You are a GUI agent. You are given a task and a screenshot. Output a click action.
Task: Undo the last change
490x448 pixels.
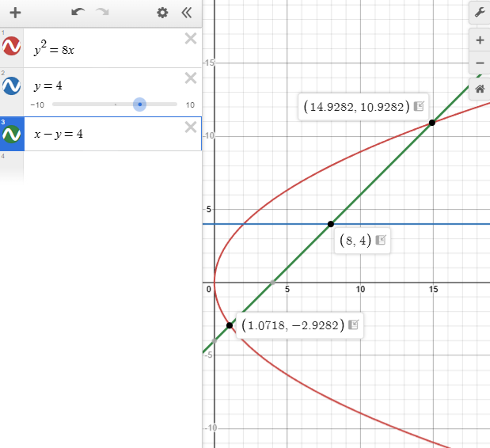[77, 13]
